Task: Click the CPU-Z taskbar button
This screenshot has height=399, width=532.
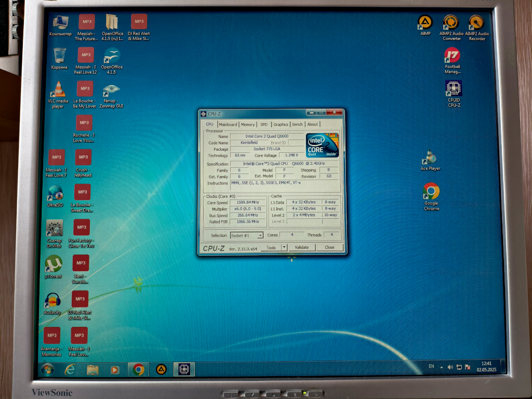Action: tap(184, 369)
